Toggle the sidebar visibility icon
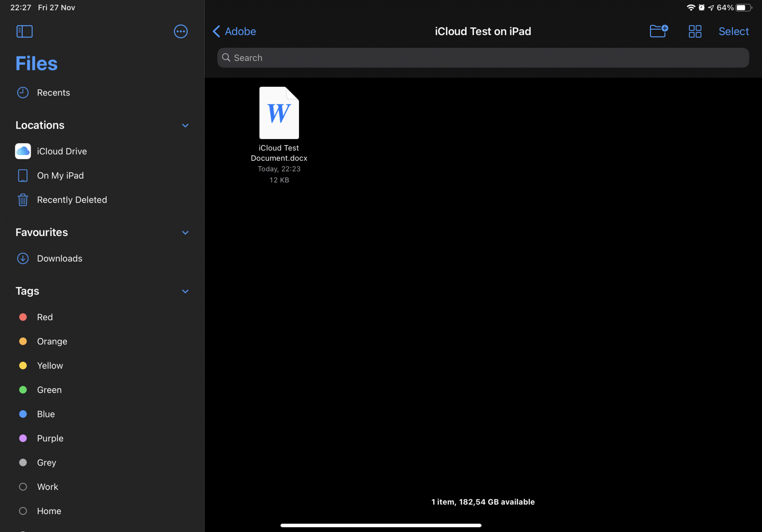This screenshot has height=532, width=762. (x=24, y=31)
